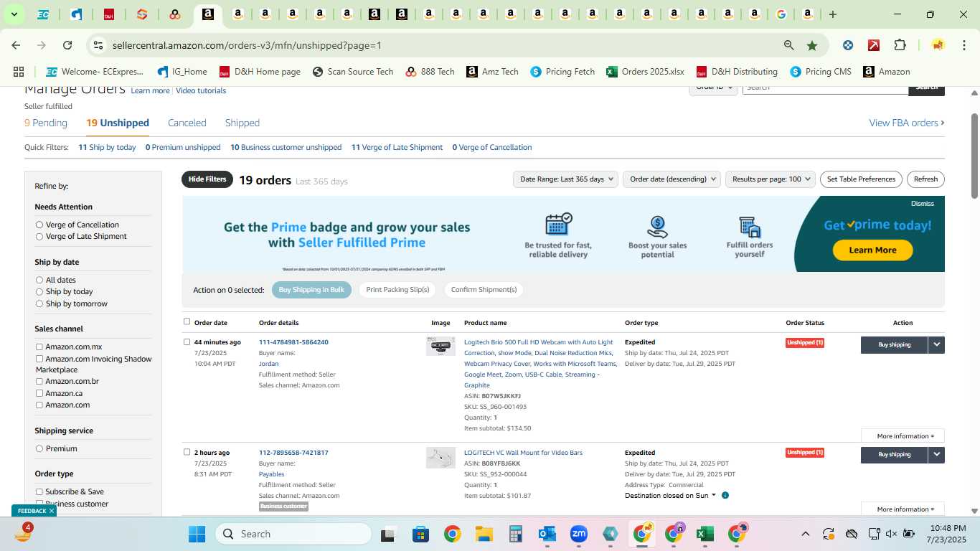The height and width of the screenshot is (551, 980).
Task: Select the Verge of Cancellation radio filter
Action: tap(39, 225)
